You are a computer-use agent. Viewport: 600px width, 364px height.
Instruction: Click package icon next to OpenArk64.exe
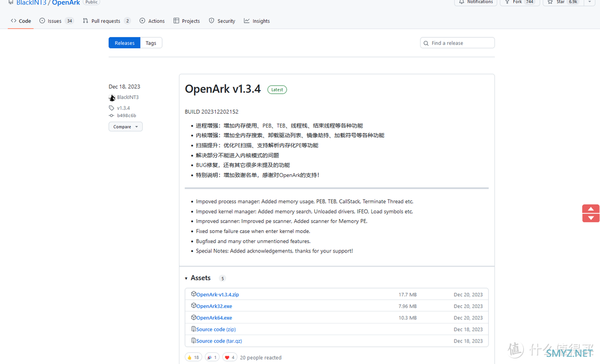[194, 317]
